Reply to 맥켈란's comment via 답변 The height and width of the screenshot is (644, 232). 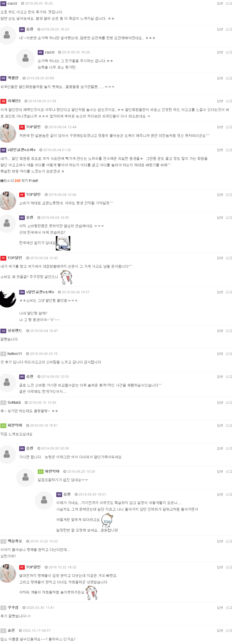click(220, 78)
